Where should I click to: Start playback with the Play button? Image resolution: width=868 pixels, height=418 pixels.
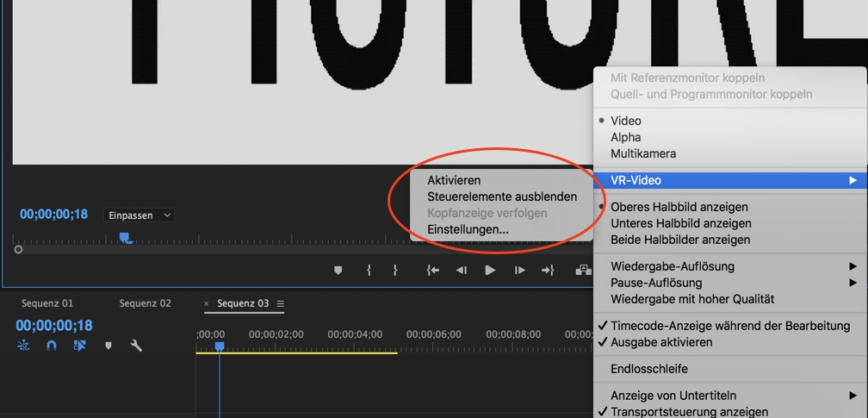coord(490,270)
